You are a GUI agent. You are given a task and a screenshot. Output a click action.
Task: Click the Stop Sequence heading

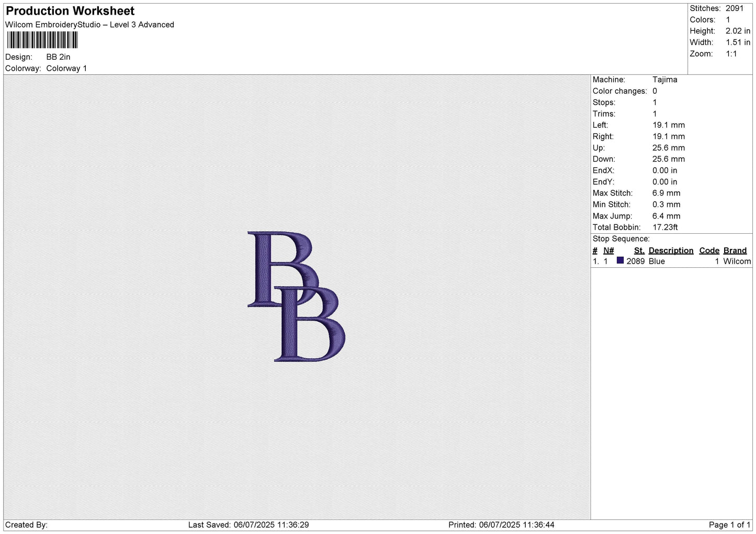pyautogui.click(x=621, y=239)
